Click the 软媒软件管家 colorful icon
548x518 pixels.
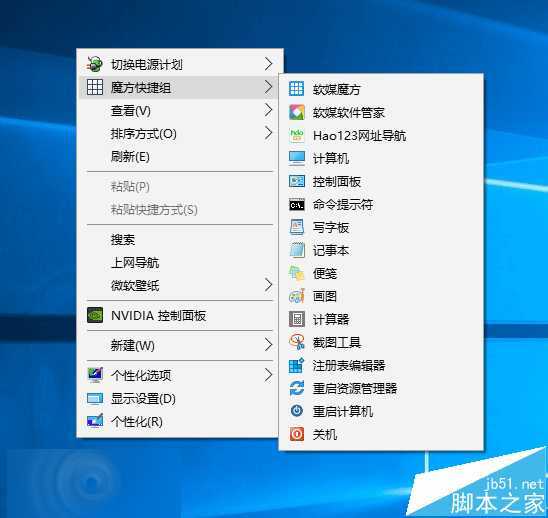coord(296,112)
